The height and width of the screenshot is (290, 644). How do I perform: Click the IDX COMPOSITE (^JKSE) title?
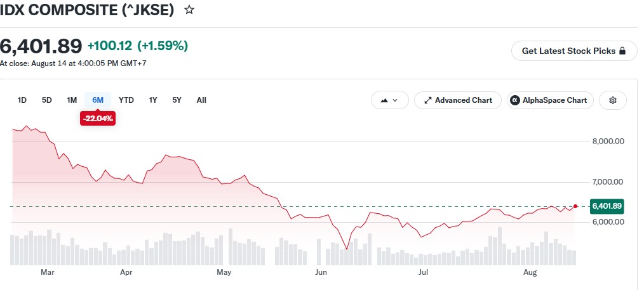click(x=87, y=10)
